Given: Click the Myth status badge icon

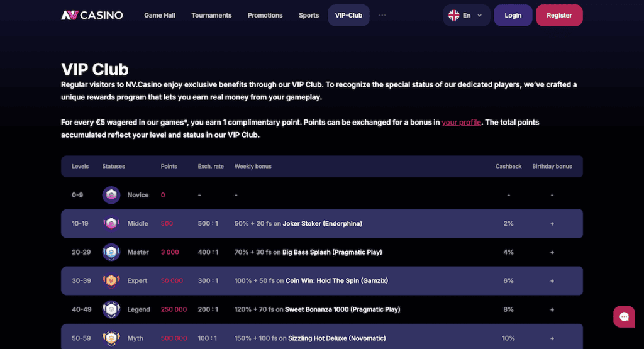Looking at the screenshot, I should pos(111,338).
